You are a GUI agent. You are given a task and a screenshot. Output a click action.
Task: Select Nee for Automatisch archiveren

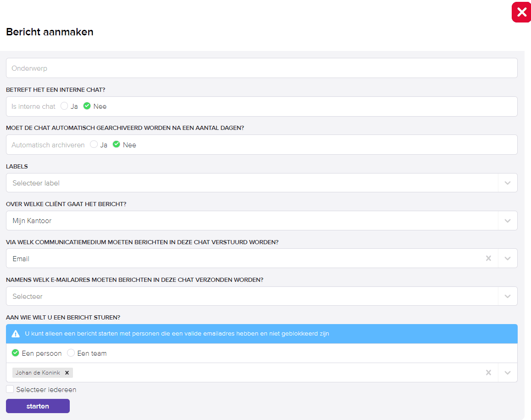(x=117, y=145)
